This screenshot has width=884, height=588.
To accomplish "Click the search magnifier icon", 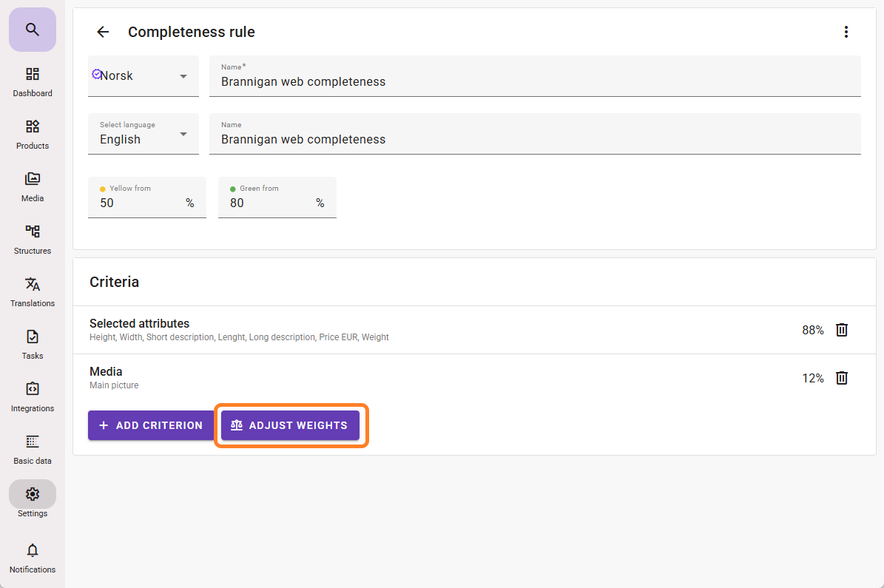I will click(x=32, y=30).
